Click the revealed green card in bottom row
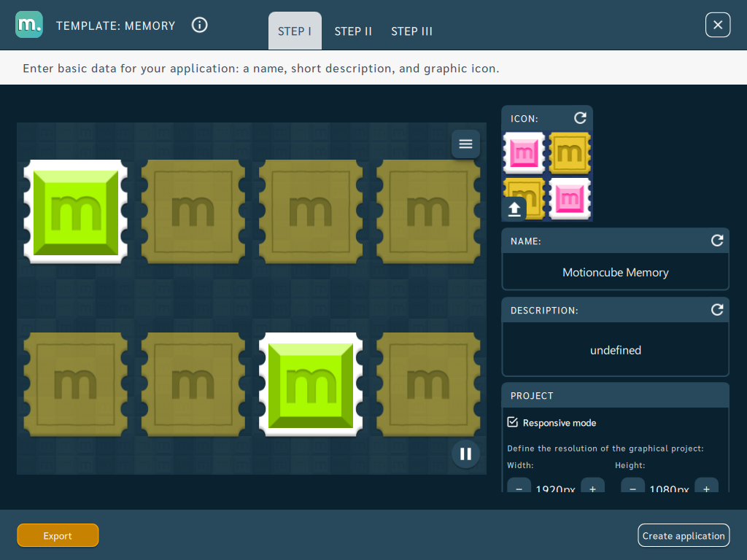Image resolution: width=747 pixels, height=560 pixels. pos(311,384)
